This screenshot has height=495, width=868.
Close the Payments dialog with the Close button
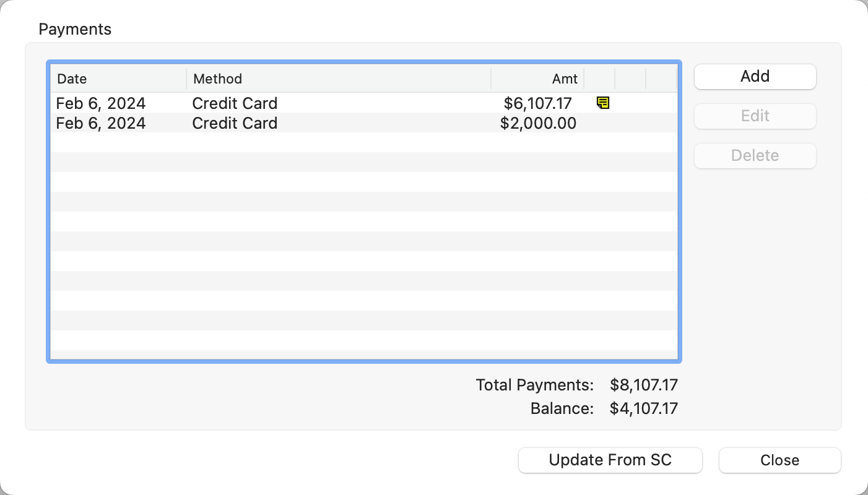pyautogui.click(x=779, y=460)
